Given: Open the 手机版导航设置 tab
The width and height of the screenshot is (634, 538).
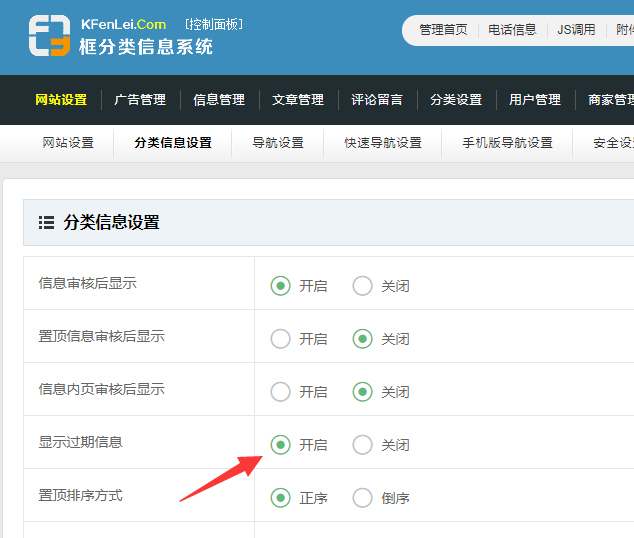Looking at the screenshot, I should click(x=507, y=143).
